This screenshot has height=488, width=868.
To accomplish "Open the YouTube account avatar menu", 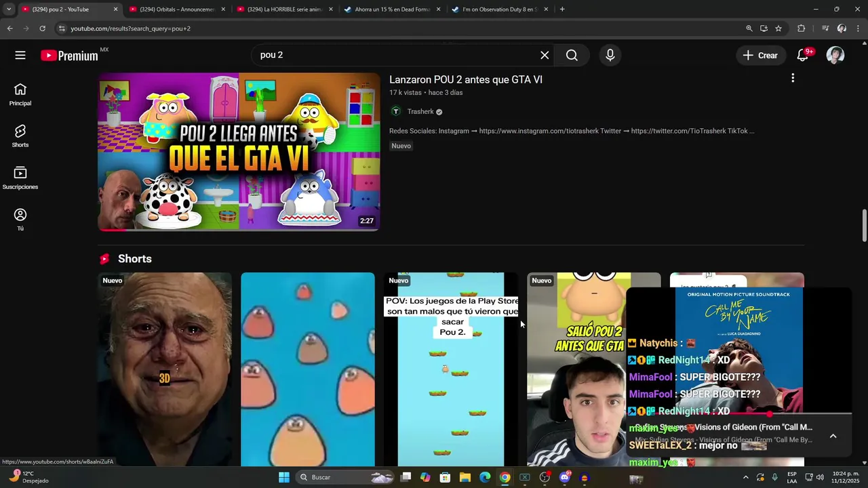I will [x=835, y=56].
